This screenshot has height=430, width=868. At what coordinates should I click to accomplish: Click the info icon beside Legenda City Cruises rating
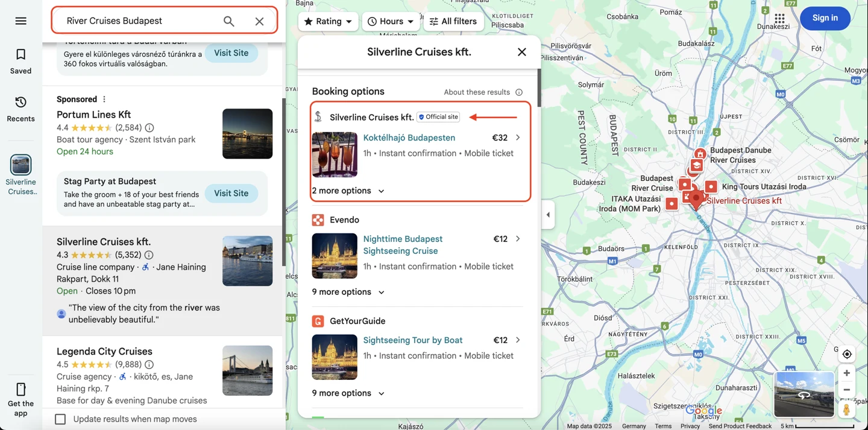click(x=149, y=365)
